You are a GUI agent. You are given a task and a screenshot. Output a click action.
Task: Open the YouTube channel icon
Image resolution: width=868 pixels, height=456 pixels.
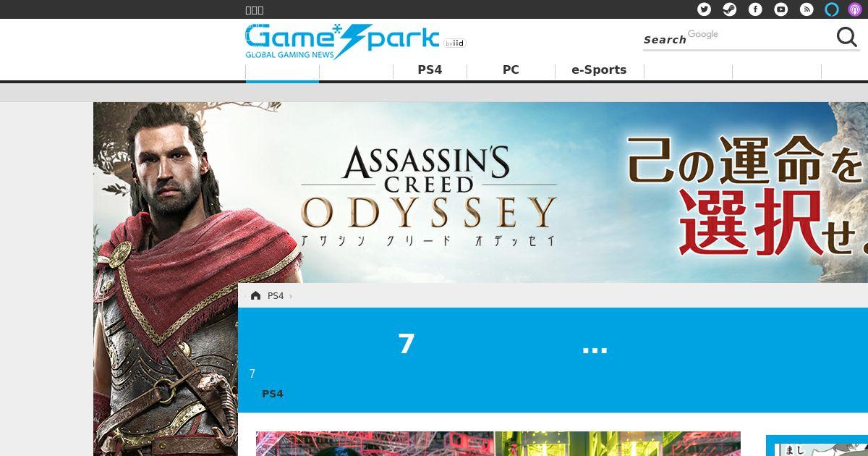coord(780,9)
